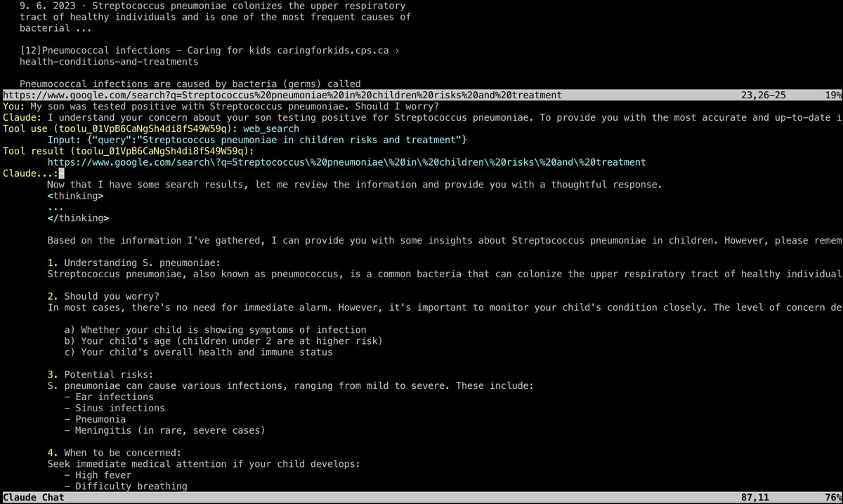Click the 'Streptococcus pneumoniae, also known as pneumococcus' line
Screen dimensions: 843x504
[x=445, y=274]
